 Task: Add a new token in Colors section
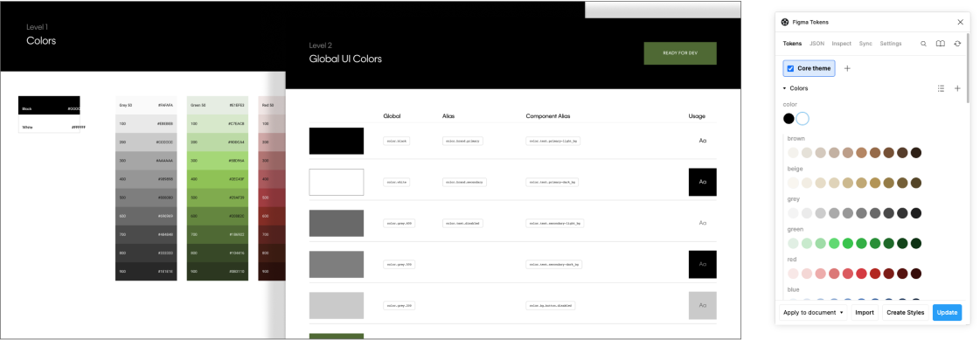[957, 89]
